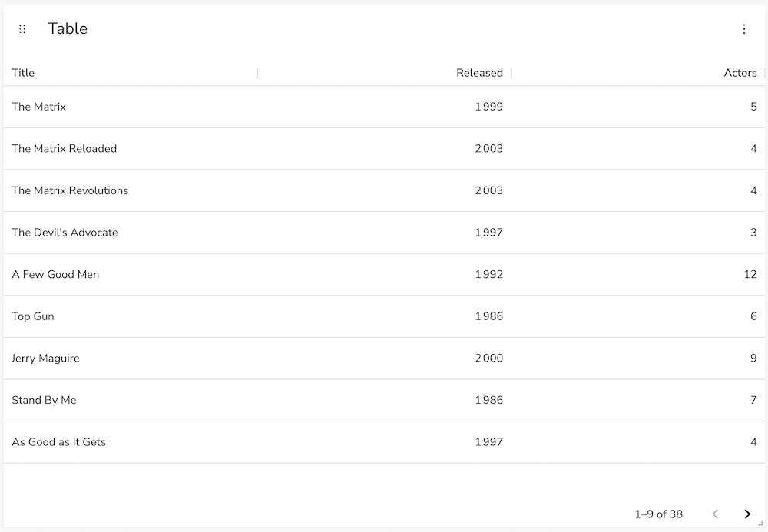The image size is (768, 532).
Task: Click the Top Gun title cell
Action: (131, 316)
